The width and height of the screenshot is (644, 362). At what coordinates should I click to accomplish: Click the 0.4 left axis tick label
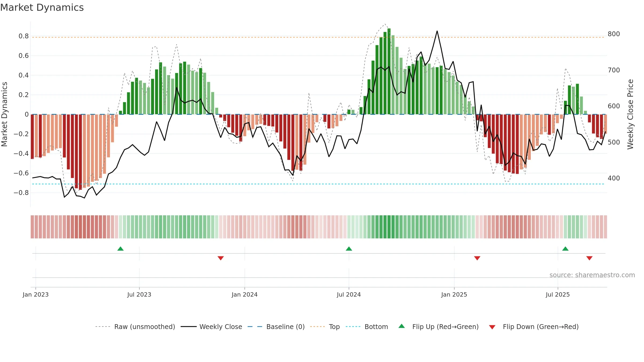point(24,75)
